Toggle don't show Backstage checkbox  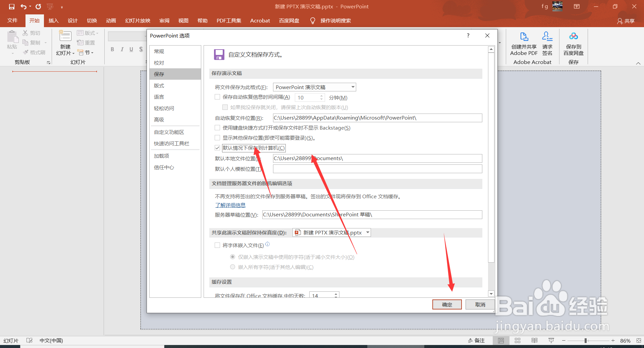tap(217, 128)
